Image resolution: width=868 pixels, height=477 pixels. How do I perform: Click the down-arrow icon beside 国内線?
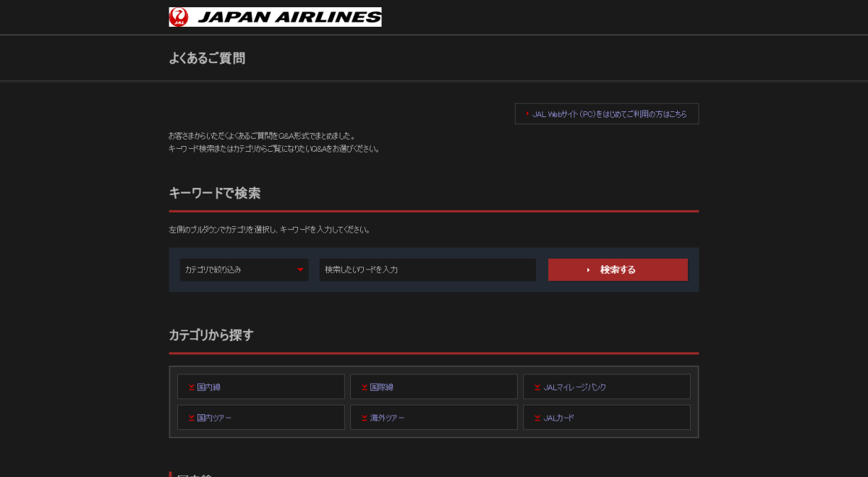click(192, 387)
